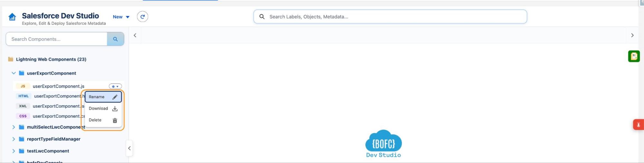Open the userExportComponent CSS file
Image resolution: width=644 pixels, height=163 pixels.
[x=59, y=116]
